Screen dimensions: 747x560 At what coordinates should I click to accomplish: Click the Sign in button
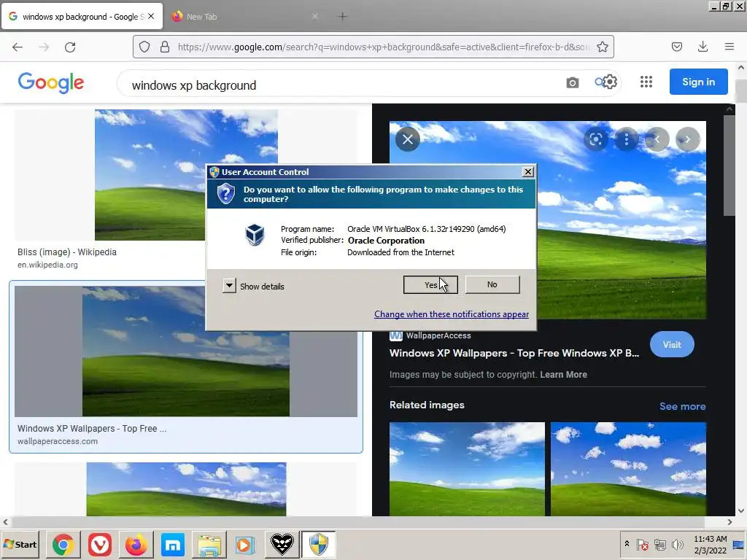pyautogui.click(x=698, y=82)
